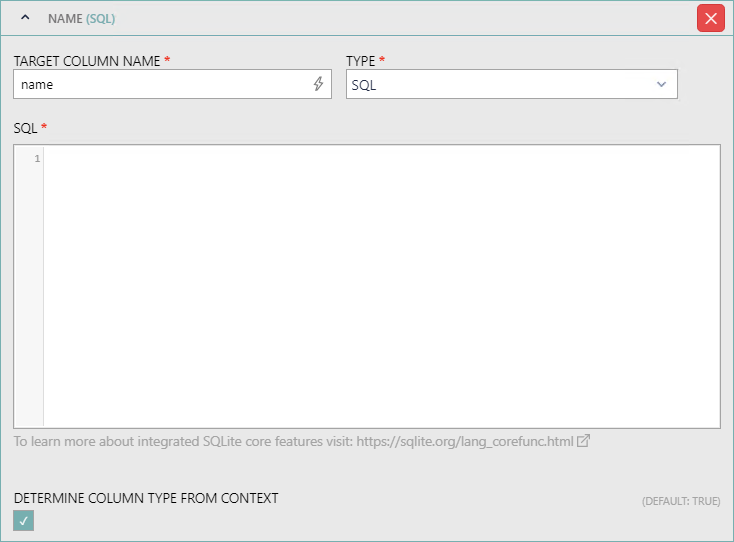Click the selected 'SQL' value in the Type box
Screen dimensions: 734x542
[364, 85]
